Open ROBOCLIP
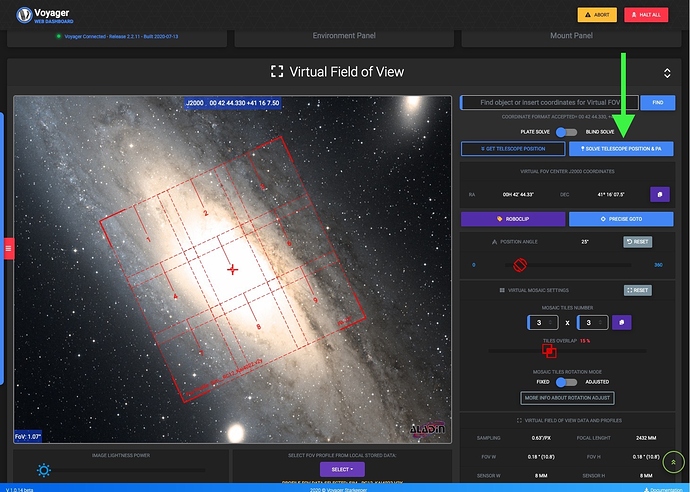Image resolution: width=690 pixels, height=492 pixels. [x=513, y=219]
